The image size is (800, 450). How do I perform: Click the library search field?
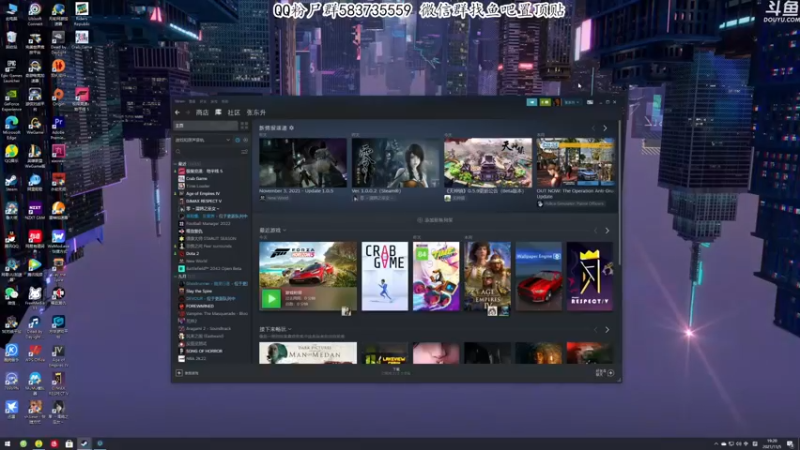[x=207, y=152]
